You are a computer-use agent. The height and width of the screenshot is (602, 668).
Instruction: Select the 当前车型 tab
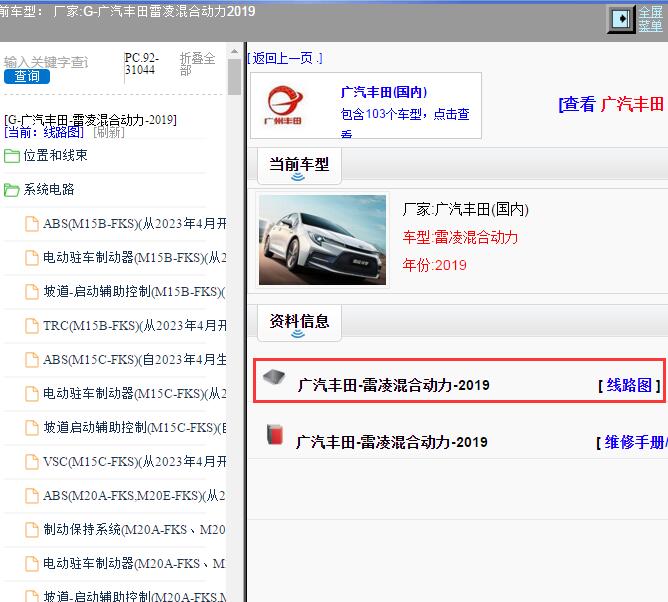point(299,166)
